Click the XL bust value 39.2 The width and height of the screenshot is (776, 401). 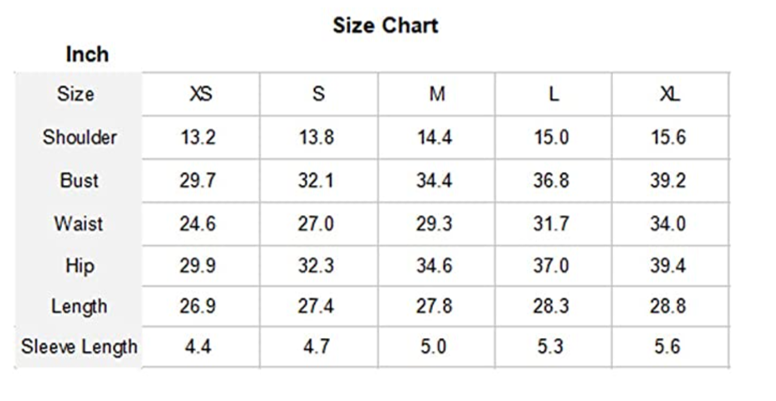click(x=668, y=181)
